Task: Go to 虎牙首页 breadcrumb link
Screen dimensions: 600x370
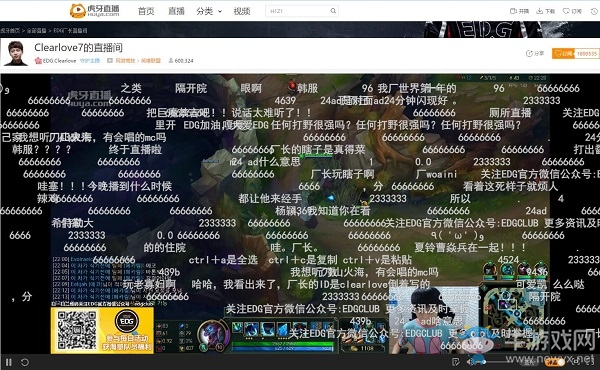Action: pyautogui.click(x=10, y=30)
